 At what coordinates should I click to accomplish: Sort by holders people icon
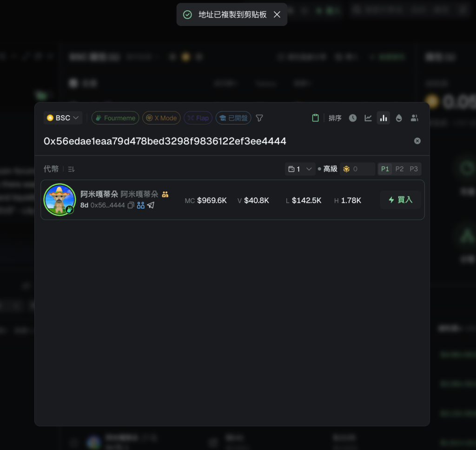[414, 118]
